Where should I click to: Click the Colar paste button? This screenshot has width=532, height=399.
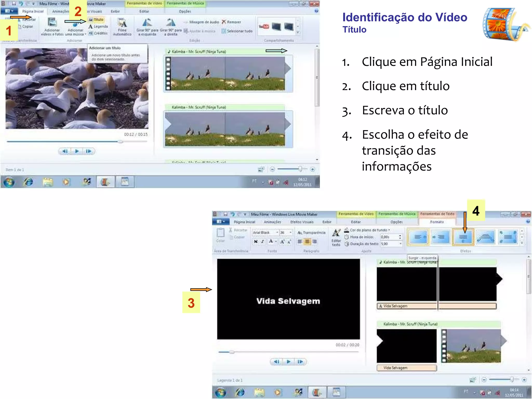tap(220, 235)
